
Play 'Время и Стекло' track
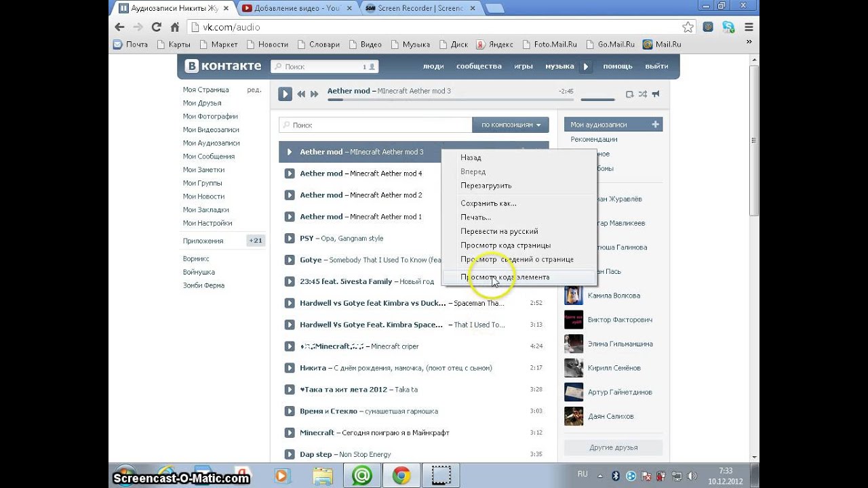(289, 411)
